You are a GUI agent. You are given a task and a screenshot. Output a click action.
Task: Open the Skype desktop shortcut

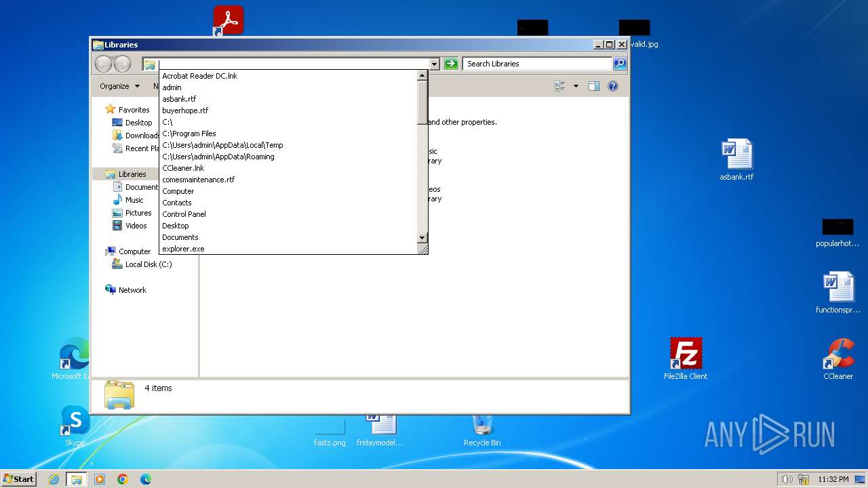pos(75,426)
